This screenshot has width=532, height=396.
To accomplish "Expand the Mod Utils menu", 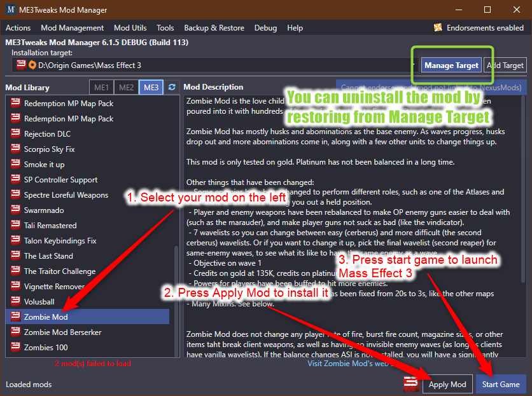I will [130, 28].
